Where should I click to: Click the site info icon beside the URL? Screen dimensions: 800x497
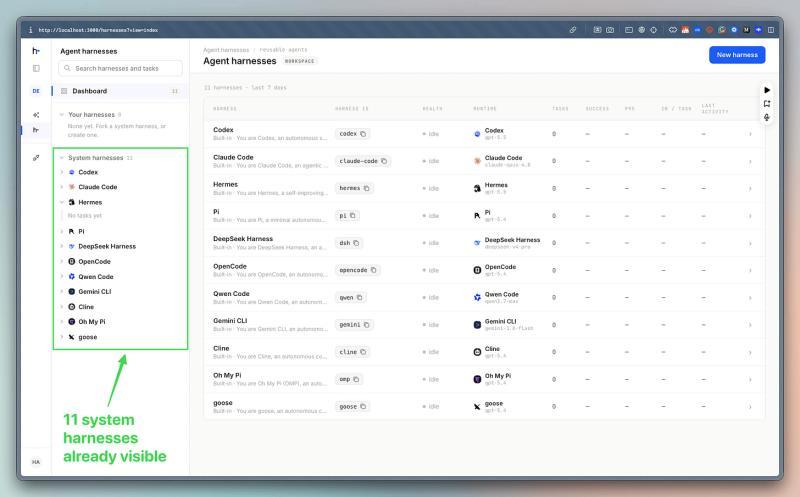pyautogui.click(x=30, y=30)
